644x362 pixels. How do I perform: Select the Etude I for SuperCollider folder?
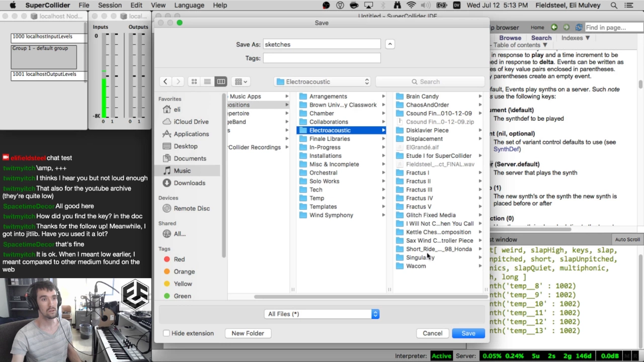439,156
